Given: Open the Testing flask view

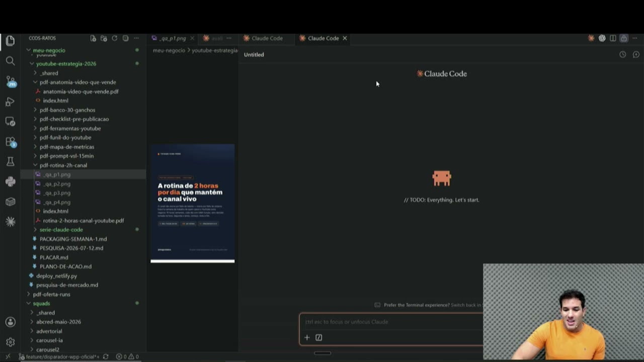Looking at the screenshot, I should coord(10,161).
